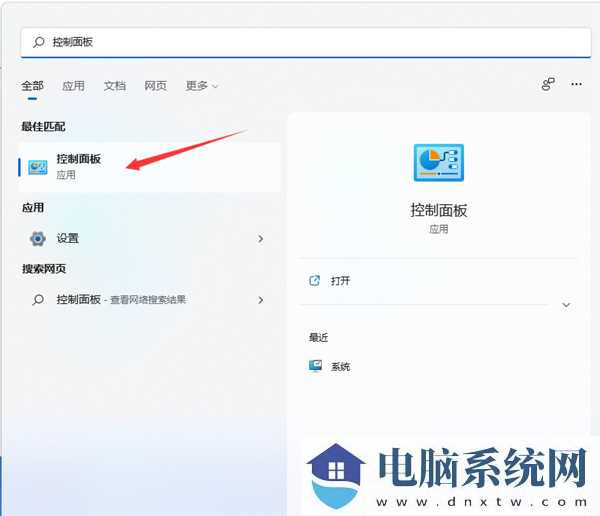Open the three-dot more options menu
This screenshot has height=516, width=600.
576,84
